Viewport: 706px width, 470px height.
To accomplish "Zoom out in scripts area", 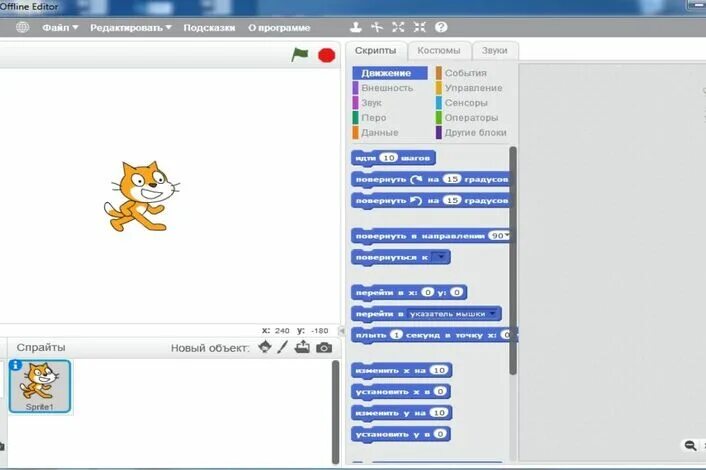I will [690, 446].
